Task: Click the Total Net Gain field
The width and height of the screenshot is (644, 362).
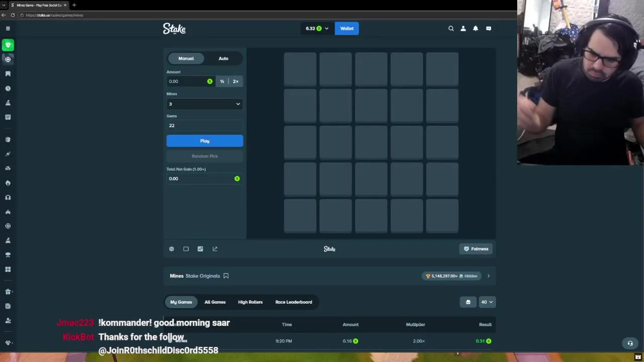Action: tap(204, 178)
